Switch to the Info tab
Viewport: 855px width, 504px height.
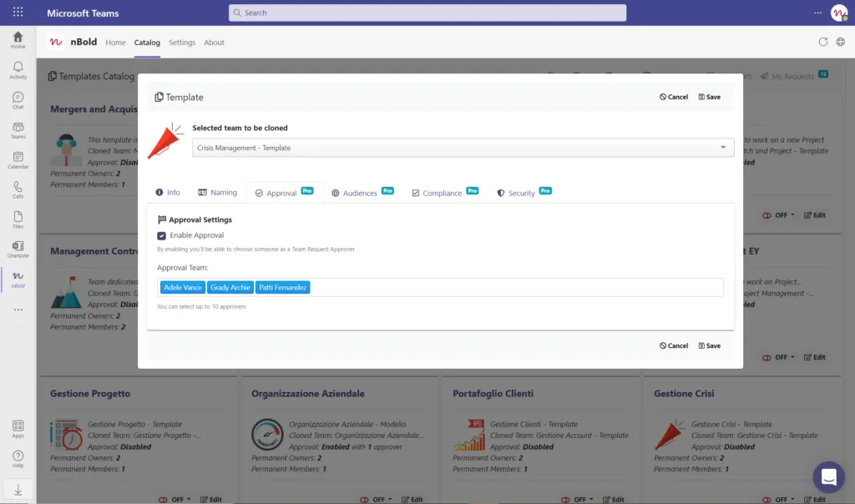click(168, 192)
